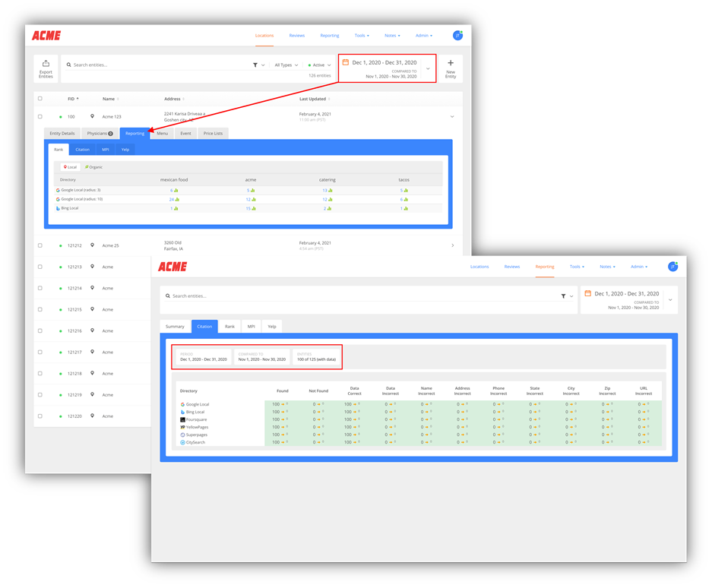Screen dimensions: 712x588
Task: Click the ACME logo in Reporting window
Action: click(172, 267)
